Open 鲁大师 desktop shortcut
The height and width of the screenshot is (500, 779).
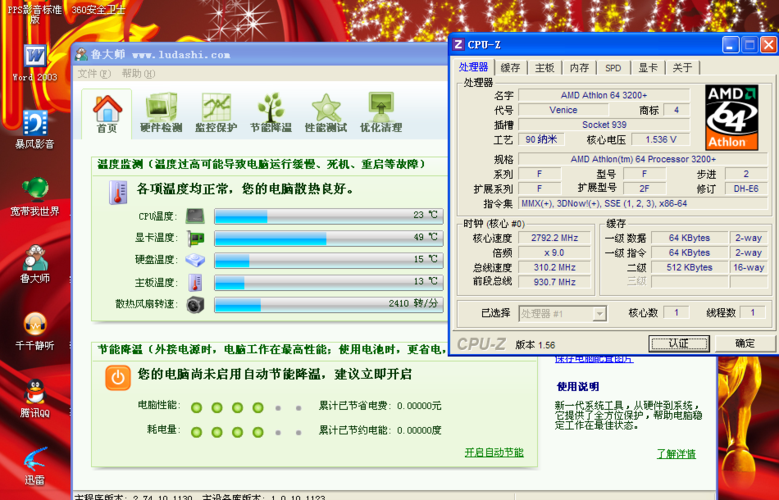tap(35, 264)
